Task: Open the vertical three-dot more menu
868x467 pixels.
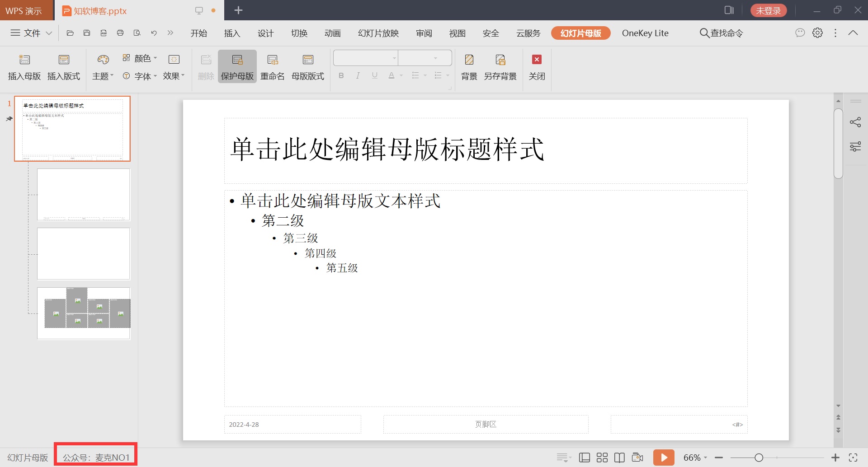Action: (x=835, y=33)
